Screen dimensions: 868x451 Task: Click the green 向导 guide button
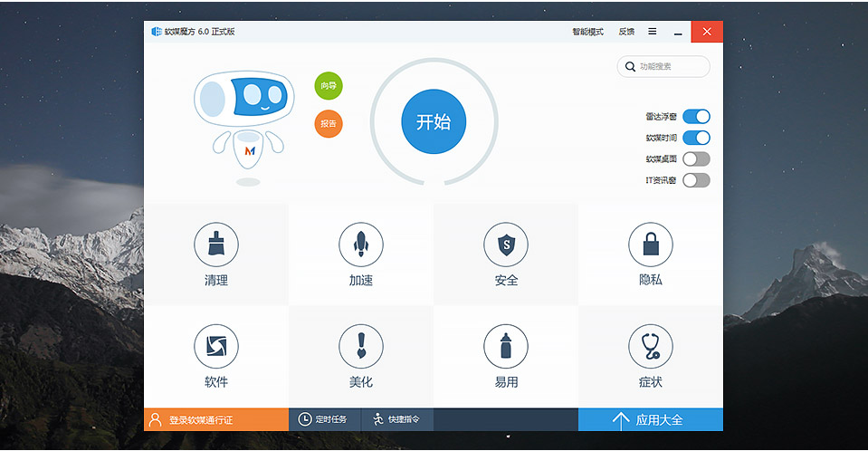329,86
